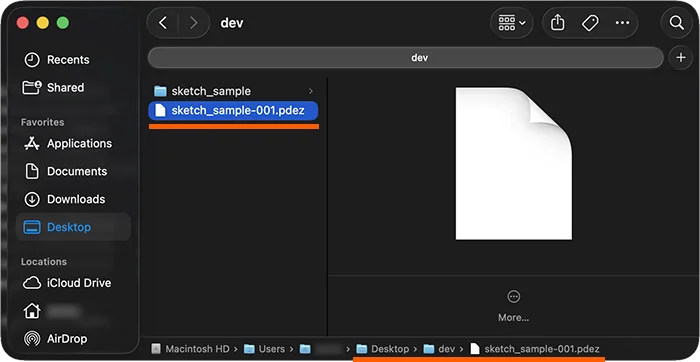The width and height of the screenshot is (700, 362).
Task: Open Applications in the sidebar
Action: [x=74, y=143]
